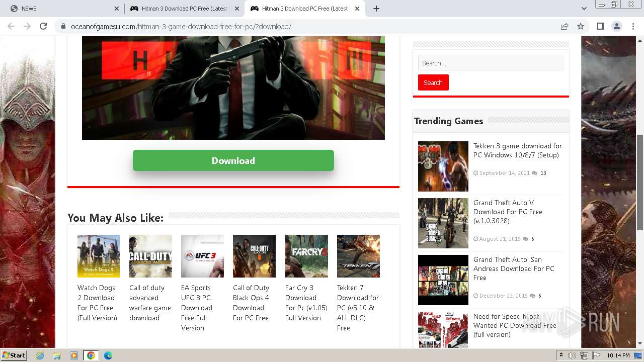The image size is (644, 362).
Task: Open the volume control in tray
Action: click(x=572, y=355)
